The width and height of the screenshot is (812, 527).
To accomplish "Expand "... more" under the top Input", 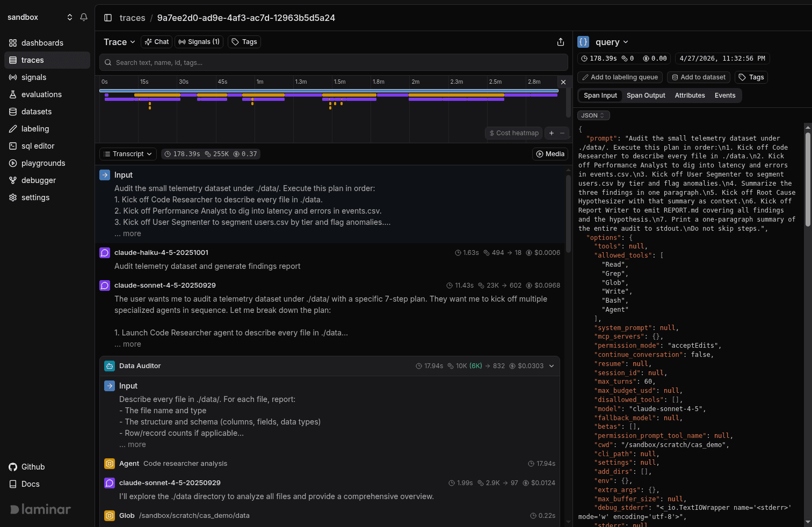I will point(128,233).
